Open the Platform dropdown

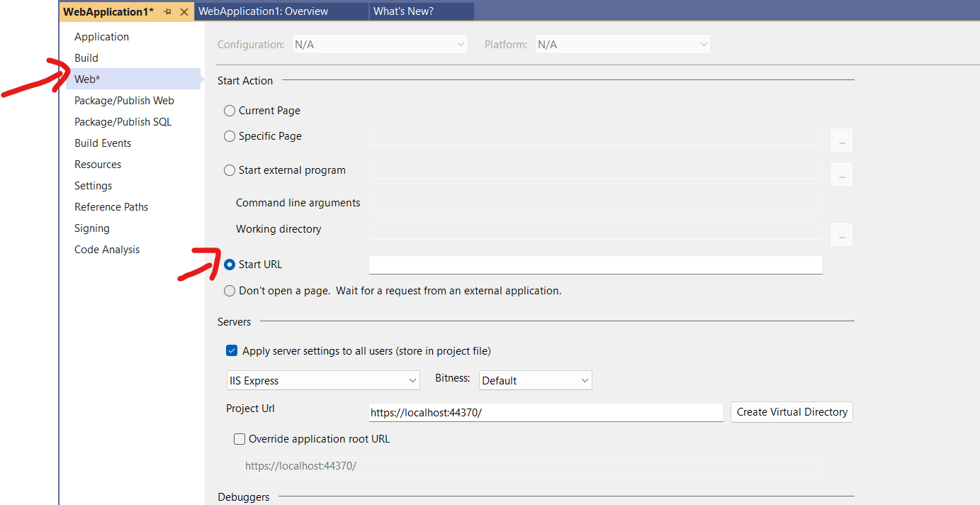coord(623,45)
